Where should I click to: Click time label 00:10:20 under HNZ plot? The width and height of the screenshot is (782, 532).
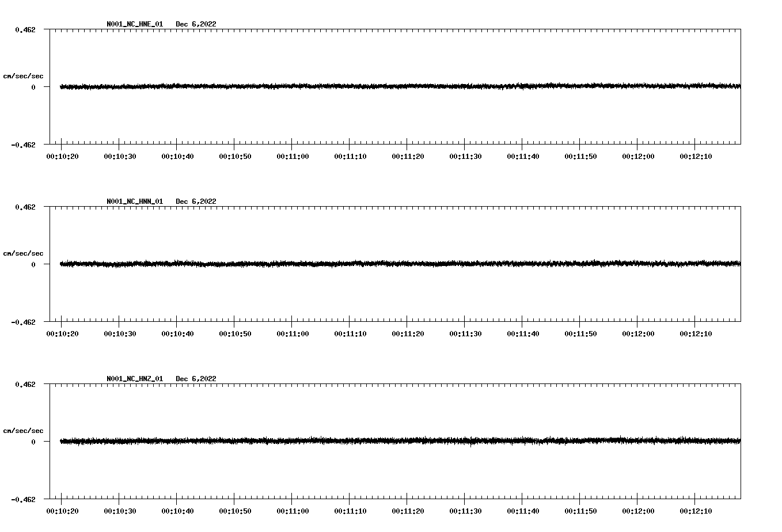[62, 511]
